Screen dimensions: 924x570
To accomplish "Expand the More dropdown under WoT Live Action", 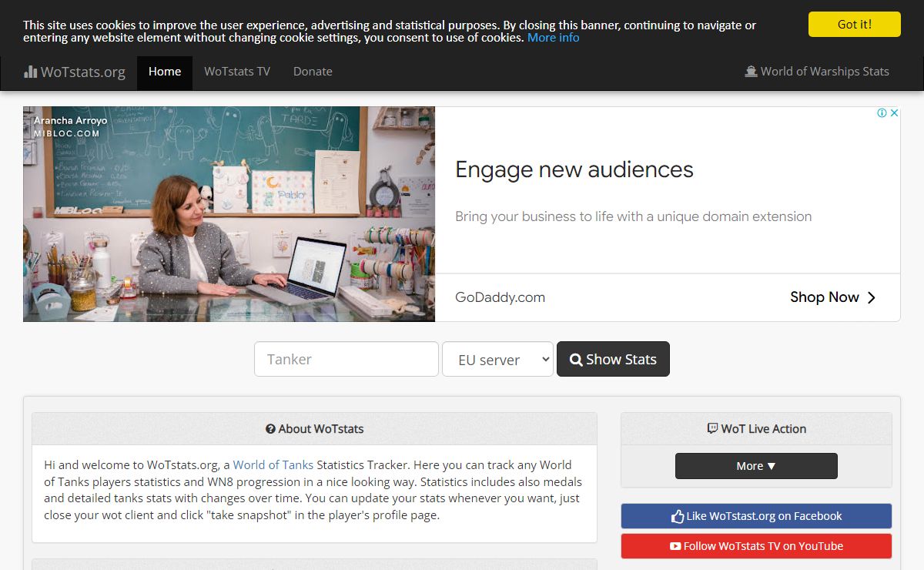I will (756, 466).
